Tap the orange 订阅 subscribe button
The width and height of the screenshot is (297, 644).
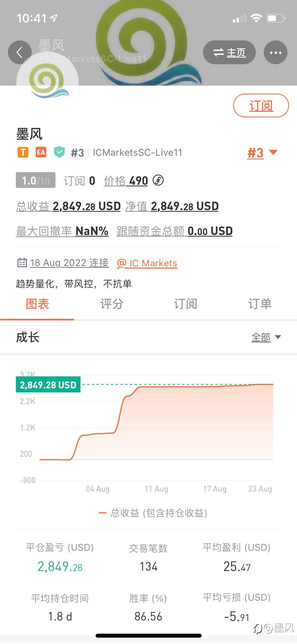pos(261,105)
